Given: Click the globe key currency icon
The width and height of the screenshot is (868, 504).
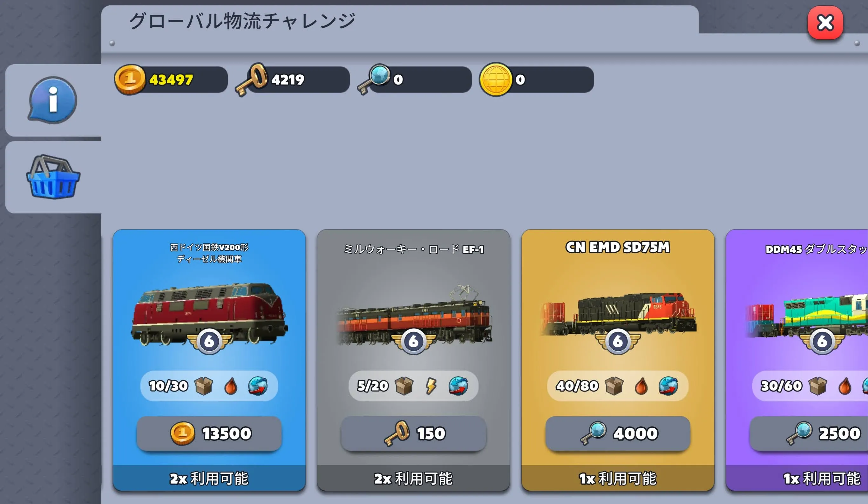Looking at the screenshot, I should (x=374, y=79).
